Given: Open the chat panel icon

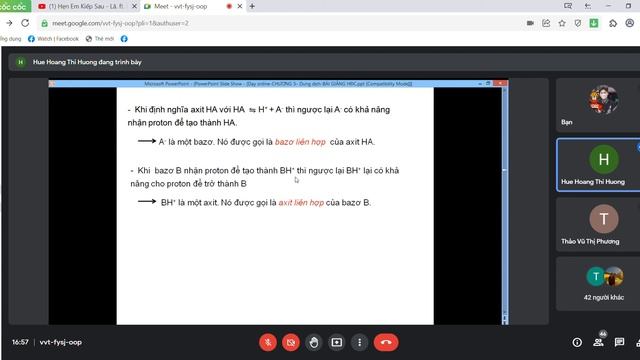Looking at the screenshot, I should tap(619, 342).
